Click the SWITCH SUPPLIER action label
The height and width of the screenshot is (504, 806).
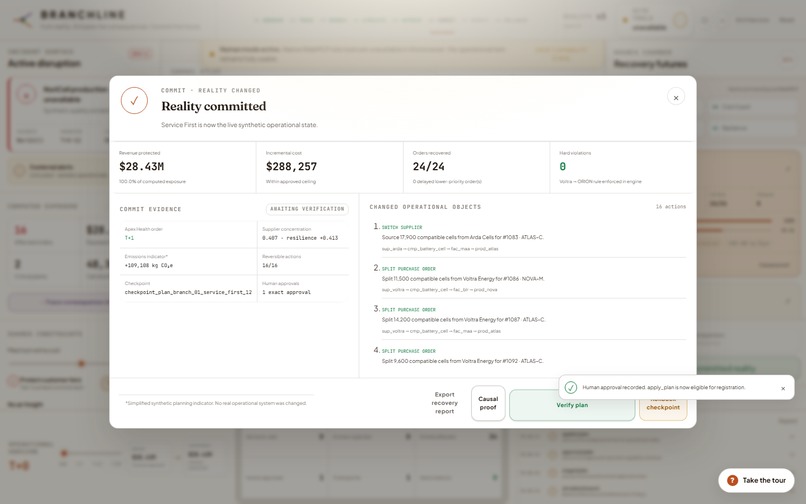coord(401,227)
